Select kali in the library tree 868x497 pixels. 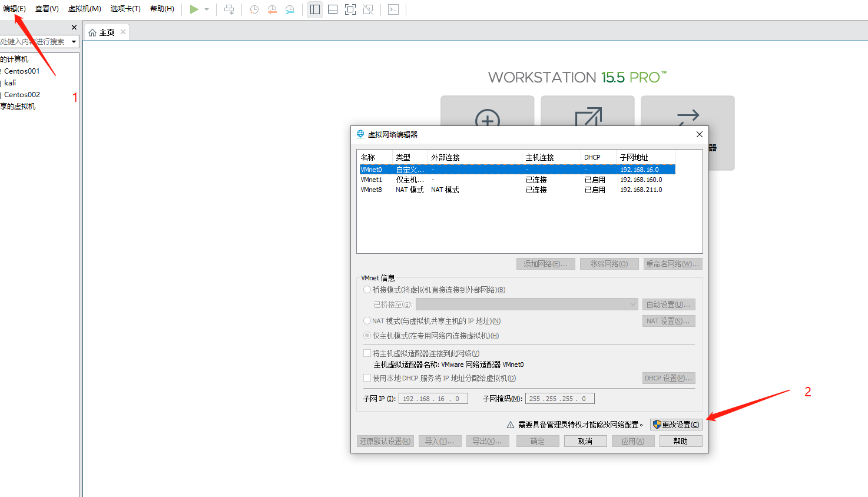tap(10, 82)
